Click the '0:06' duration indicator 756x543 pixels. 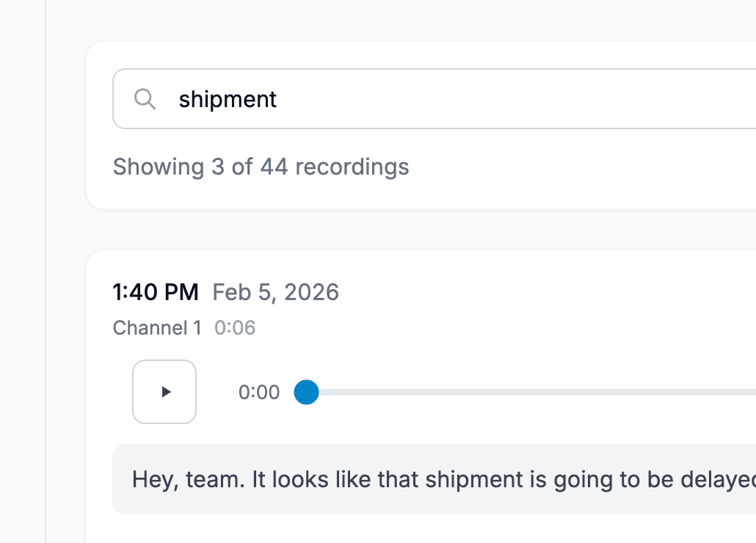(x=235, y=328)
